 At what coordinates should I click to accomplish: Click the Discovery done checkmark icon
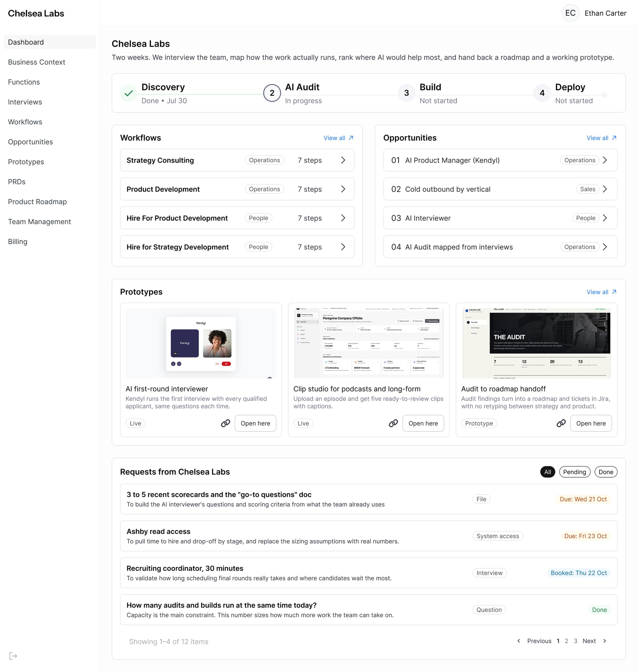(129, 93)
